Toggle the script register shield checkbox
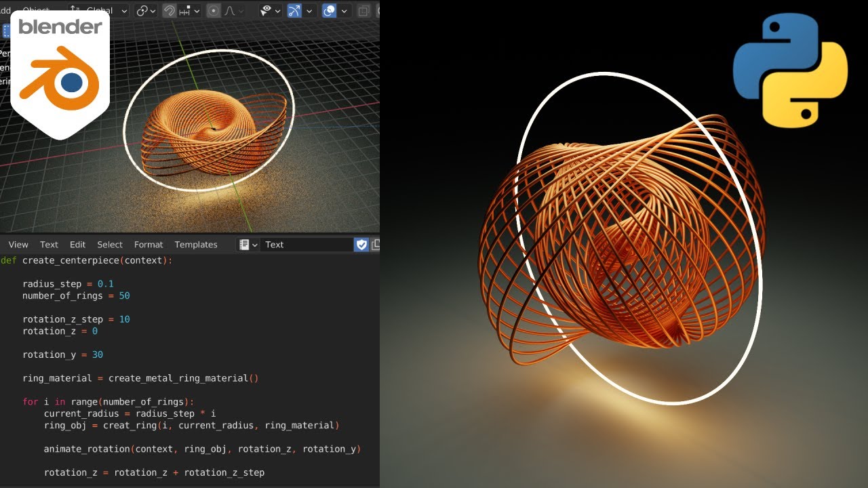 [361, 245]
